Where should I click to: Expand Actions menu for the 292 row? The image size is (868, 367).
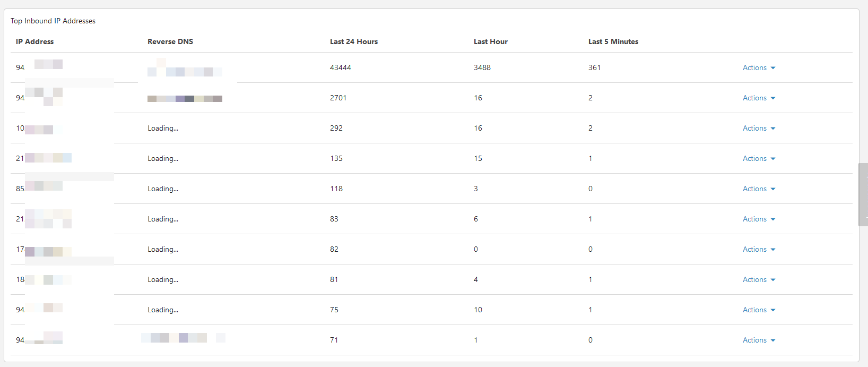[x=759, y=129]
